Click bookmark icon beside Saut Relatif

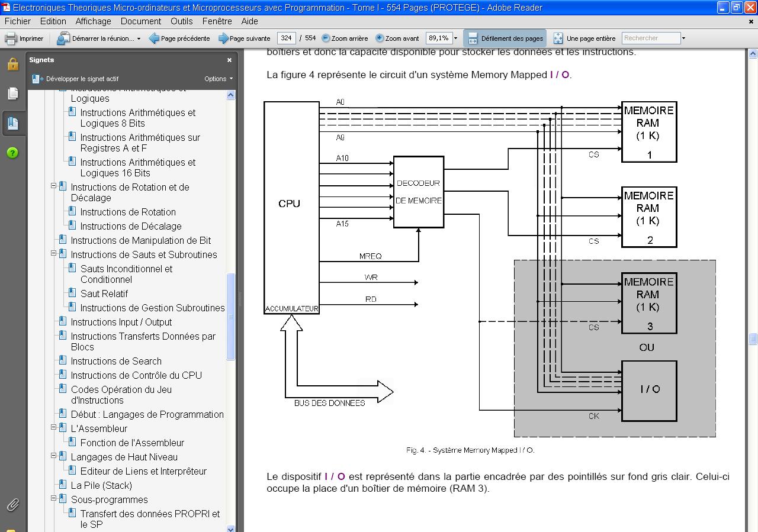coord(72,293)
